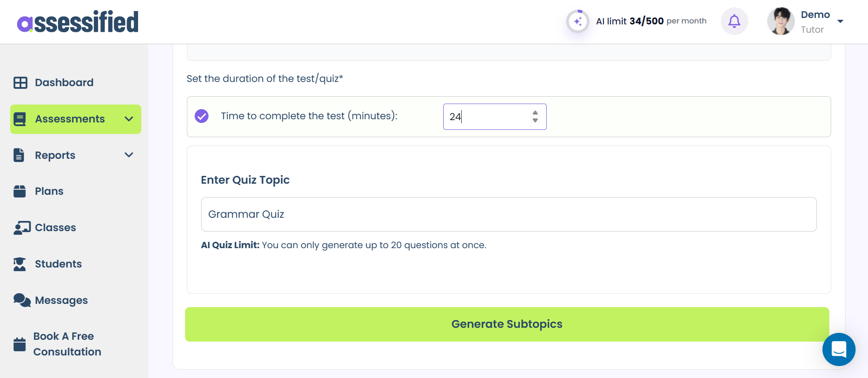Click into the Enter Quiz Topic field
Viewport: 868px width, 378px height.
[509, 215]
